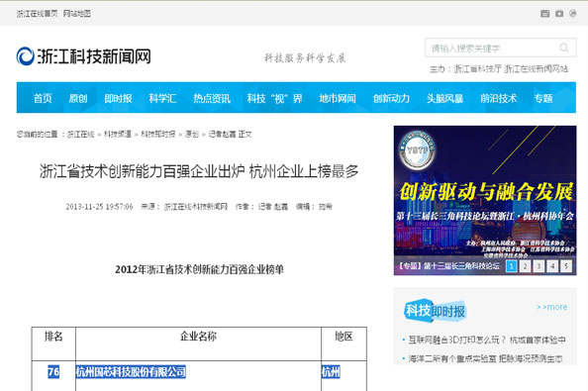The height and width of the screenshot is (391, 588).
Task: Open 互联网融合3D打印 news headline
Action: point(487,340)
